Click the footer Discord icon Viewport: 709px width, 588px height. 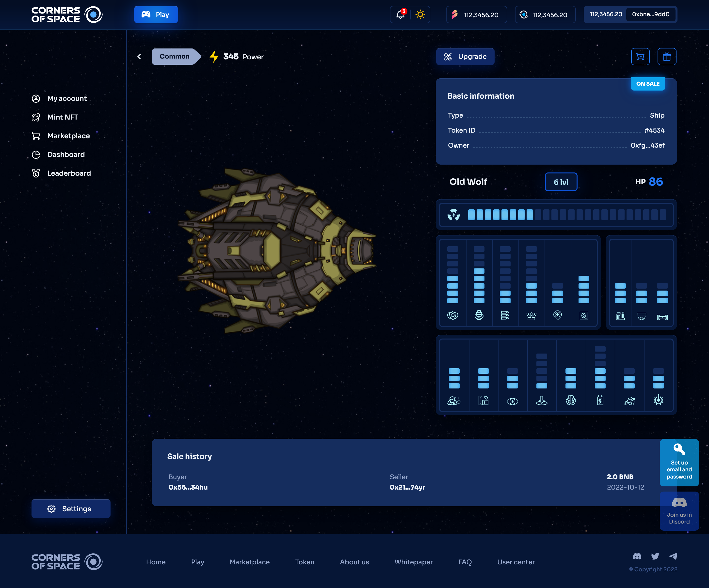coord(637,556)
